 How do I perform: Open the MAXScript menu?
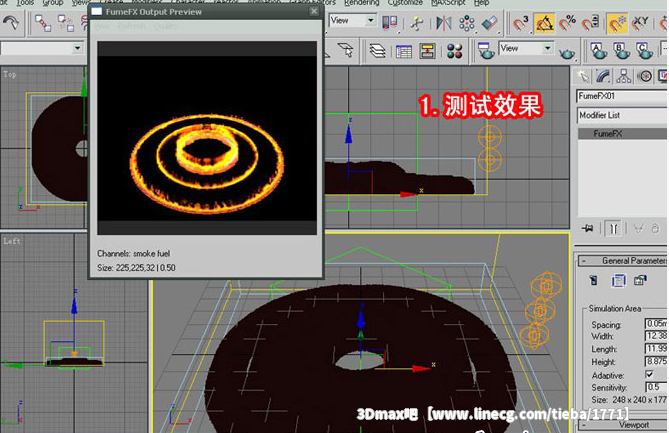(x=448, y=3)
